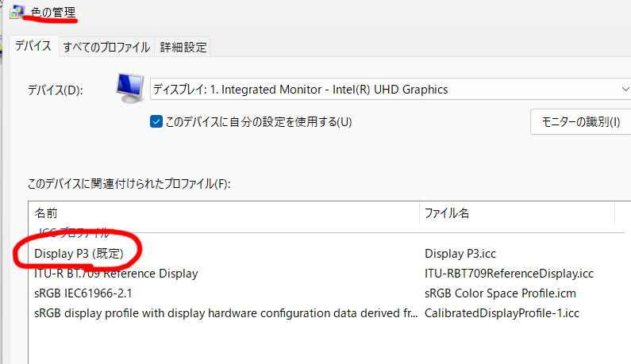Viewport: 631px width, 364px height.
Task: Open the Integrated Monitor device combo box
Action: pyautogui.click(x=391, y=89)
